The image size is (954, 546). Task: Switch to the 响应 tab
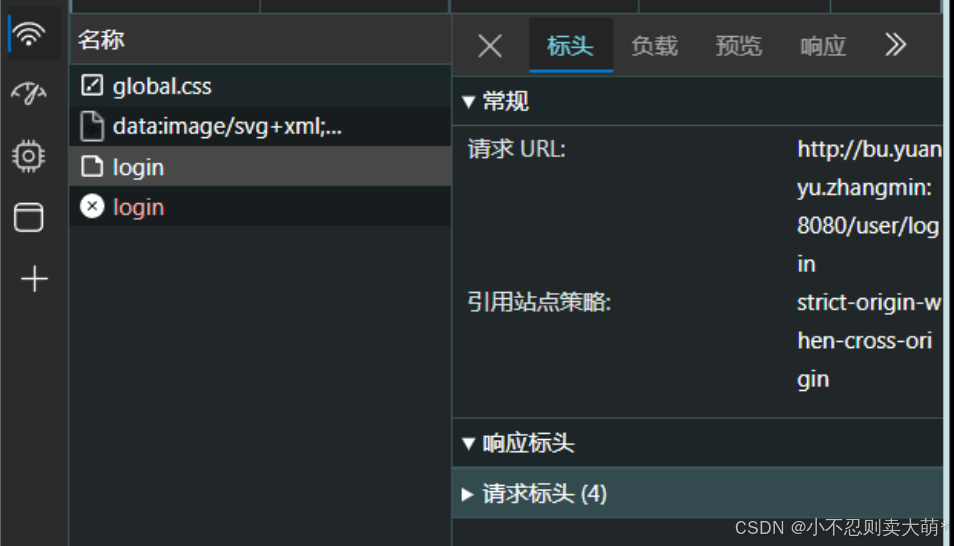point(823,46)
